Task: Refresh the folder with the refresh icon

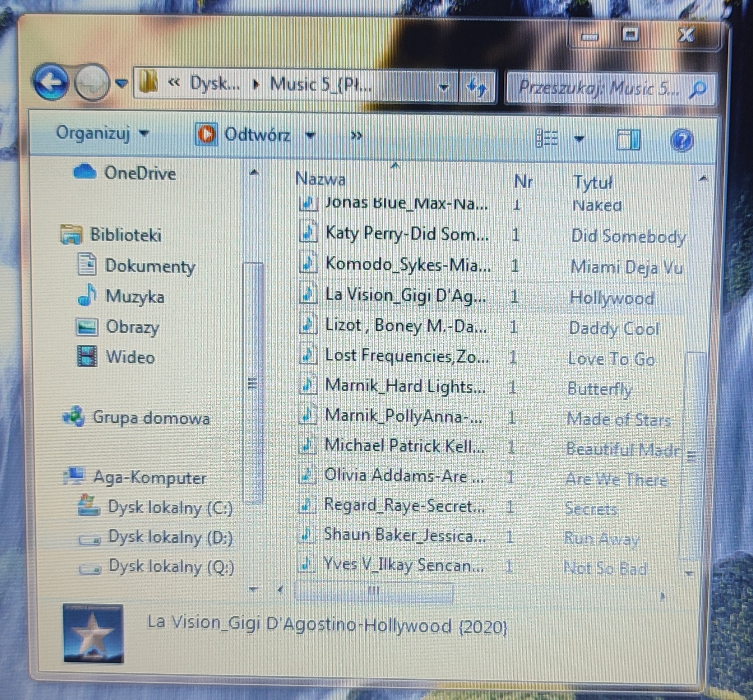Action: click(x=477, y=88)
